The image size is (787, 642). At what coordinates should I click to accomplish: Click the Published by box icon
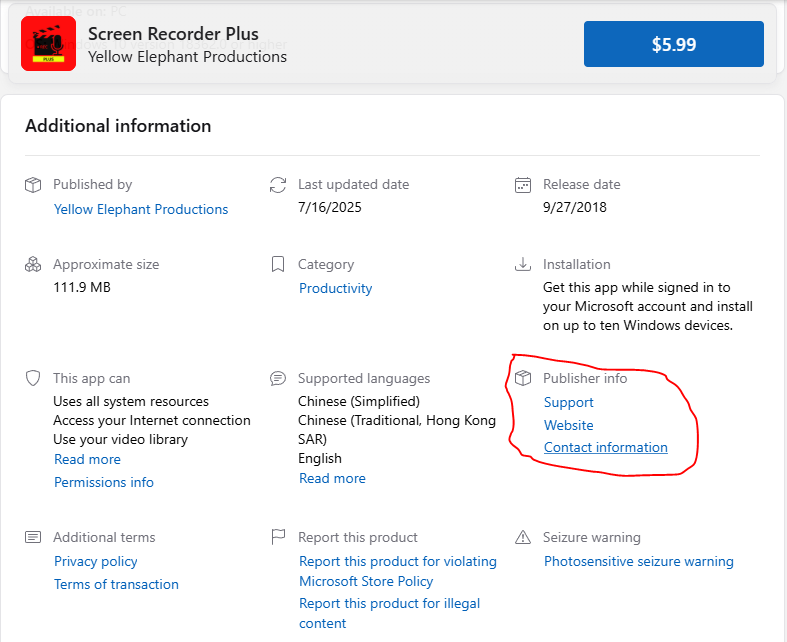(x=33, y=185)
